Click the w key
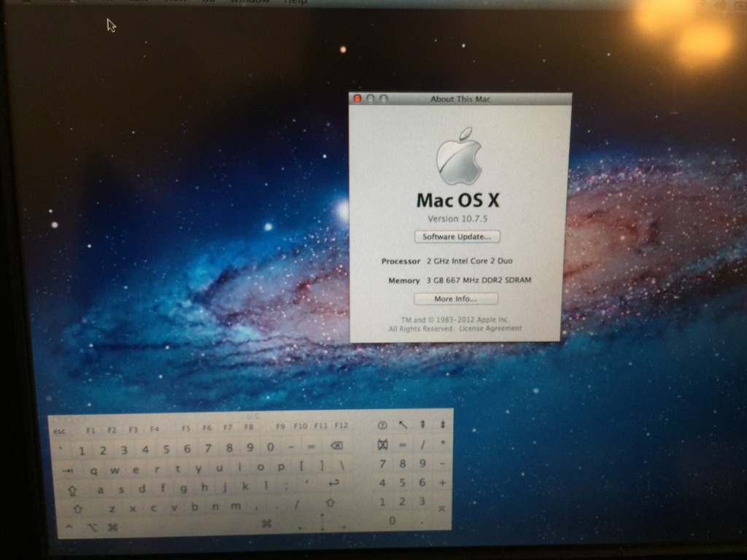Image resolution: width=747 pixels, height=560 pixels. [x=115, y=470]
